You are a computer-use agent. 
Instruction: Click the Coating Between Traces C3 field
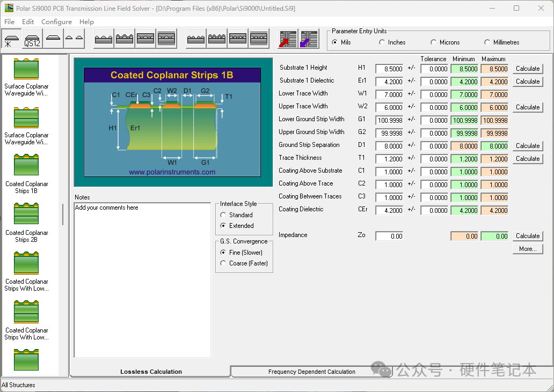click(x=389, y=197)
